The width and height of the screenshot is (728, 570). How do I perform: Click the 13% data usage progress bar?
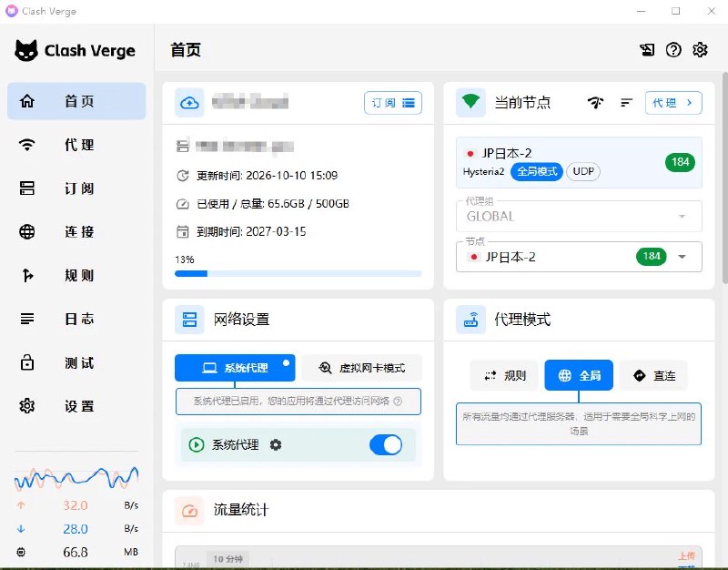[298, 274]
